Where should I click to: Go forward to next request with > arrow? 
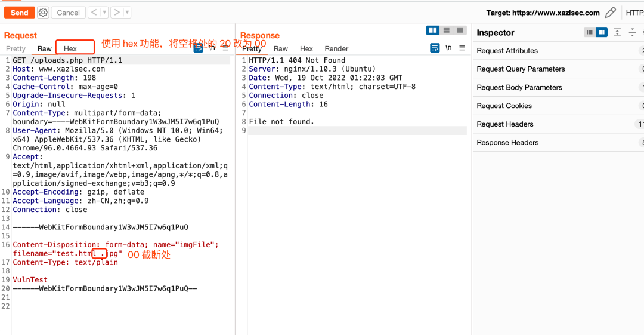(117, 13)
